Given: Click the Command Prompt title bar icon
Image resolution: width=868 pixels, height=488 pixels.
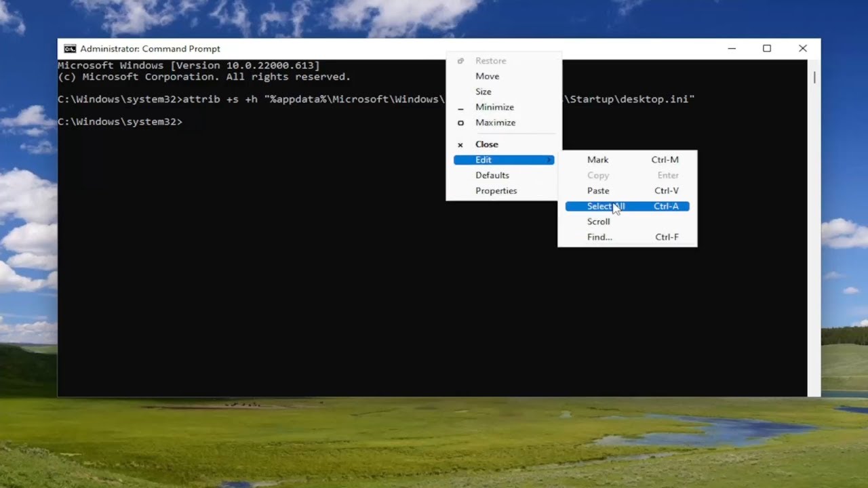Looking at the screenshot, I should (x=70, y=49).
